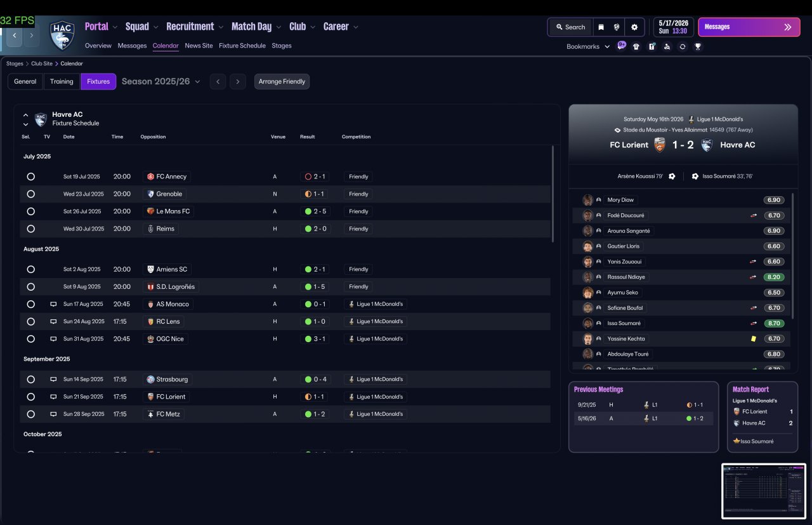Screen dimensions: 812x525
Task: Click Ayumu Seko's player portrait
Action: click(x=588, y=293)
